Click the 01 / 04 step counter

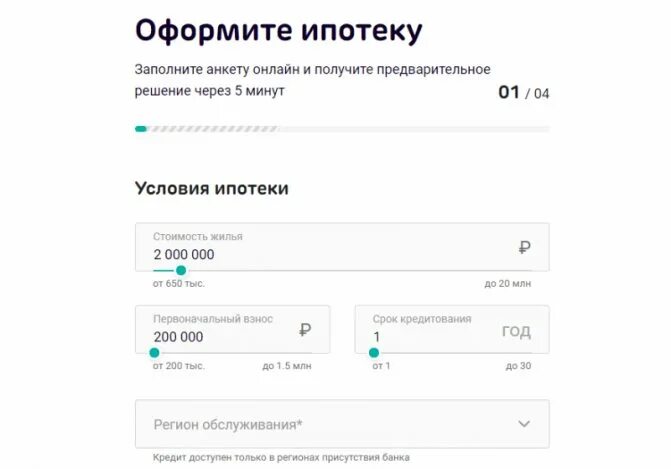pyautogui.click(x=524, y=93)
